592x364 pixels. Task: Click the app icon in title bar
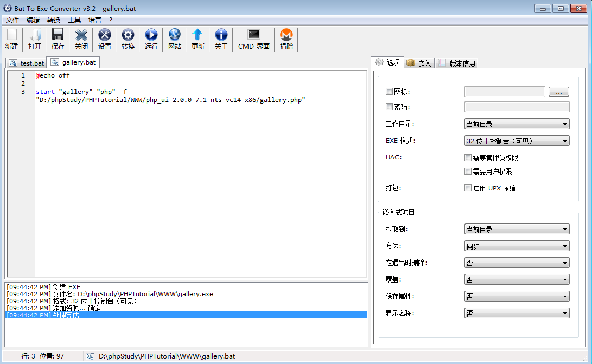[8, 8]
